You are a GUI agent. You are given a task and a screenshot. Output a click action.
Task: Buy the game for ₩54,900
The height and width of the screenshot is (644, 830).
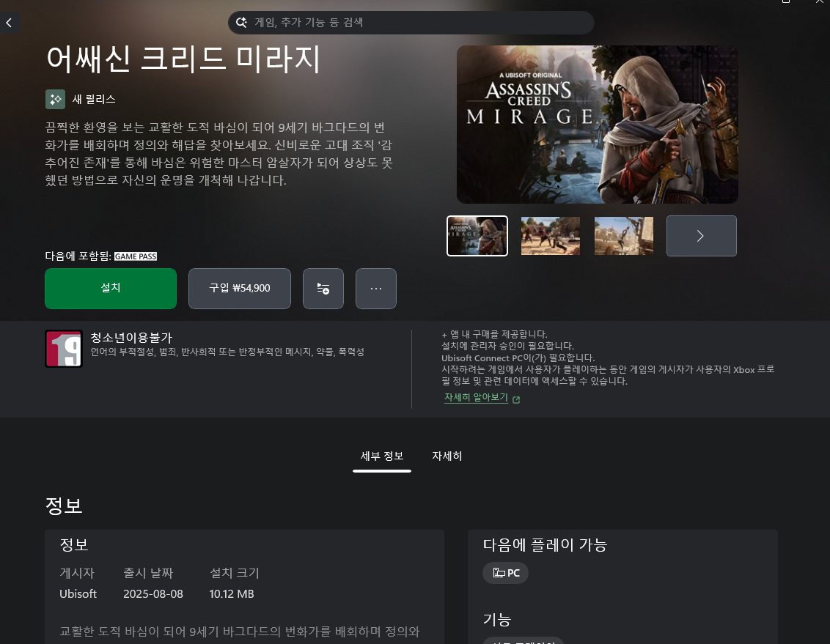pyautogui.click(x=240, y=288)
